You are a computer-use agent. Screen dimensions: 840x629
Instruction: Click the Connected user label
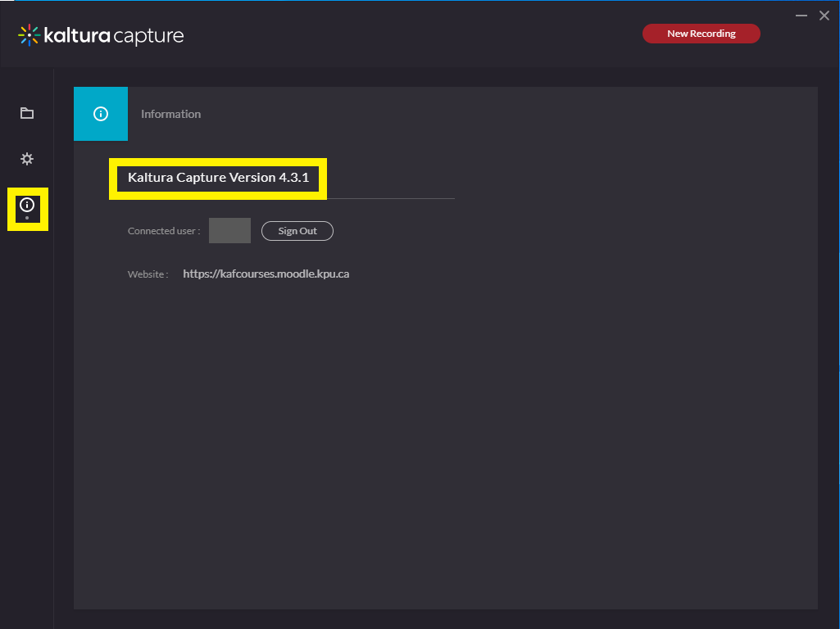164,231
